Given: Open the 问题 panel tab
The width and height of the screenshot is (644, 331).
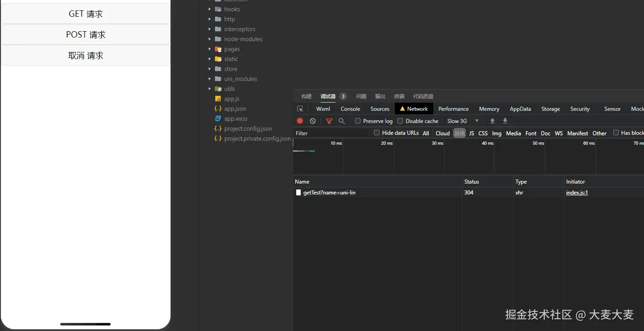Looking at the screenshot, I should pos(361,96).
